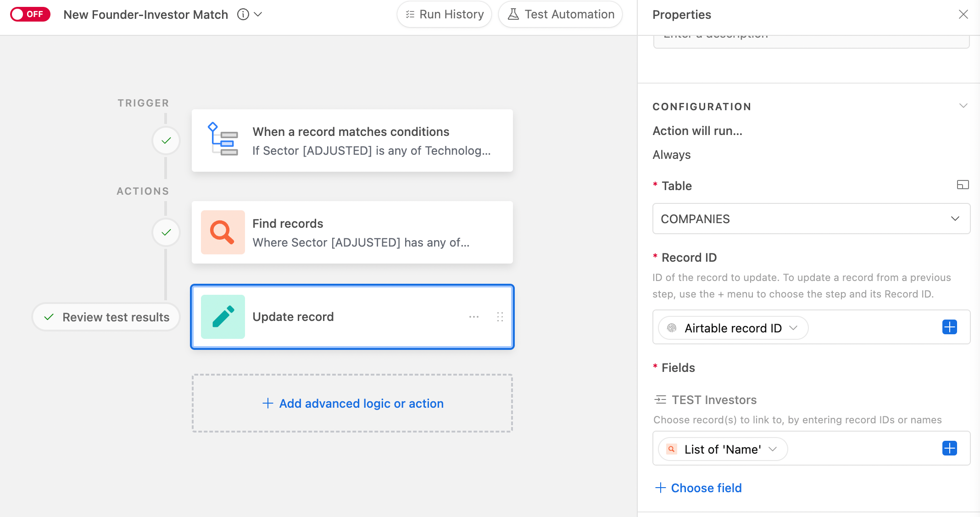
Task: Open the Update record more options menu
Action: pos(474,317)
